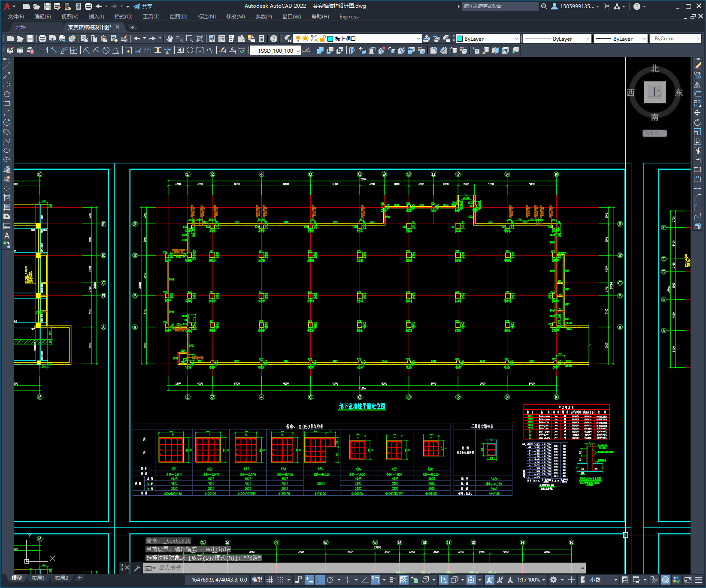
Task: Select the Move tool in right toolbar
Action: 697,113
